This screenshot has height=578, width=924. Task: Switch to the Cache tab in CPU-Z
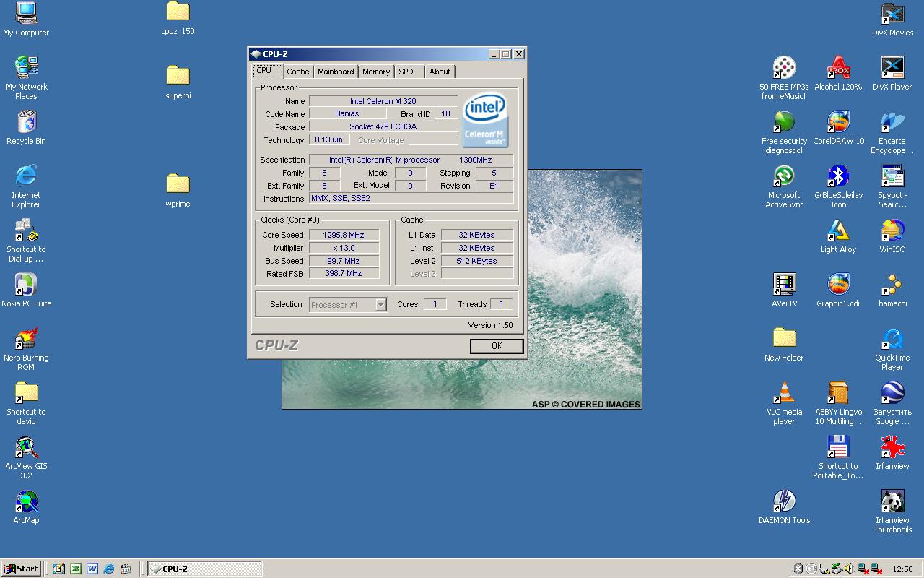point(297,72)
